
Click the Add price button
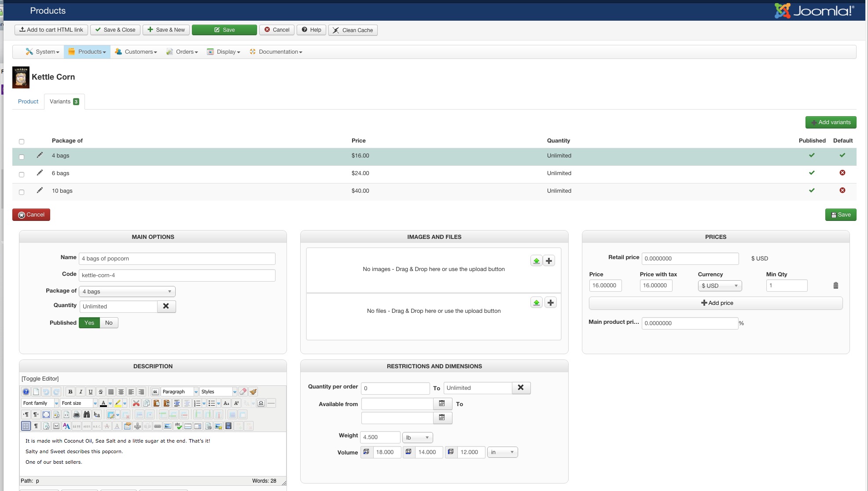pos(716,303)
